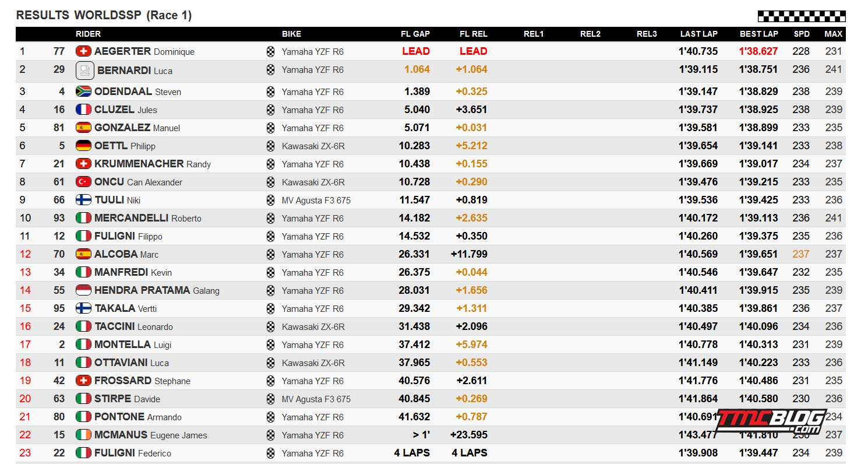The height and width of the screenshot is (464, 868).
Task: Select Alcoba's FL REL value +11.799
Action: [x=469, y=254]
